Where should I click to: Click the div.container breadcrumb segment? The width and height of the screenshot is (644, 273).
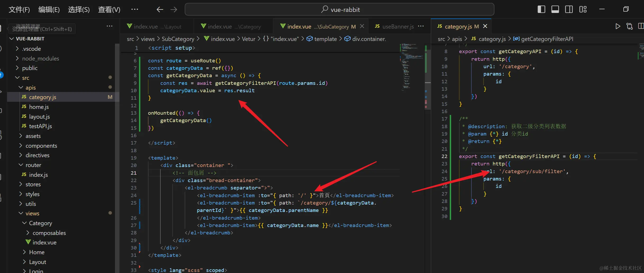coord(365,39)
